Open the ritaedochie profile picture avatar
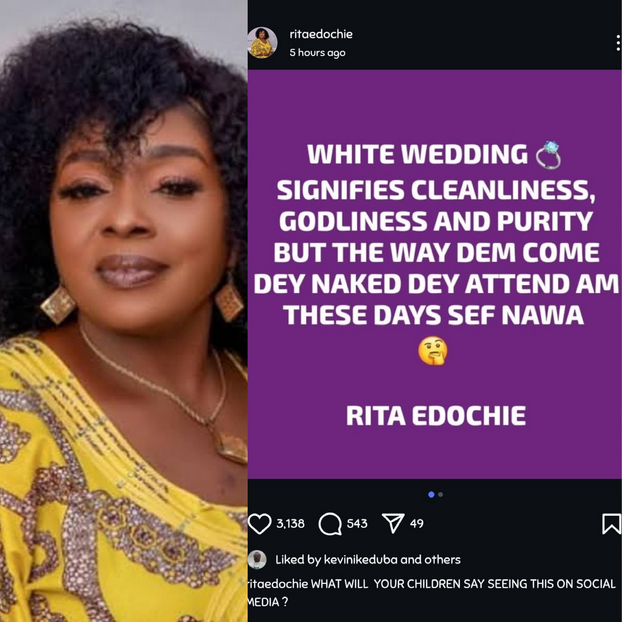Image resolution: width=622 pixels, height=622 pixels. click(x=263, y=43)
